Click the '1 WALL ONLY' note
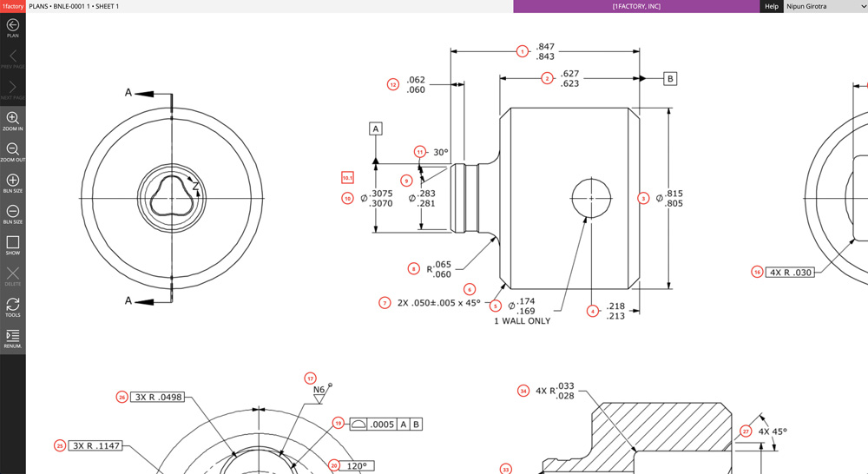The height and width of the screenshot is (474, 868). tap(522, 321)
